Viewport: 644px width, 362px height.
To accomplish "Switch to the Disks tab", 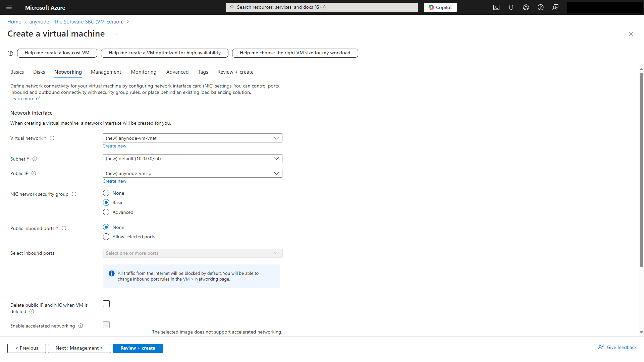I will 39,72.
